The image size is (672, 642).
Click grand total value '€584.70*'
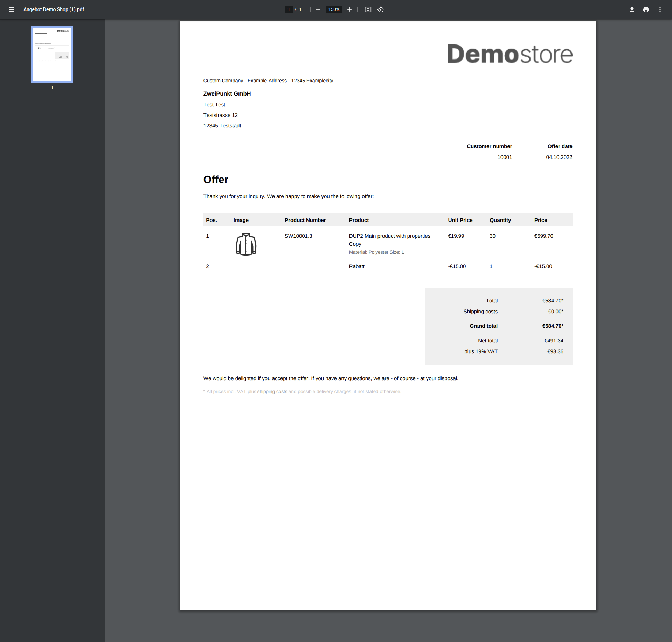553,326
